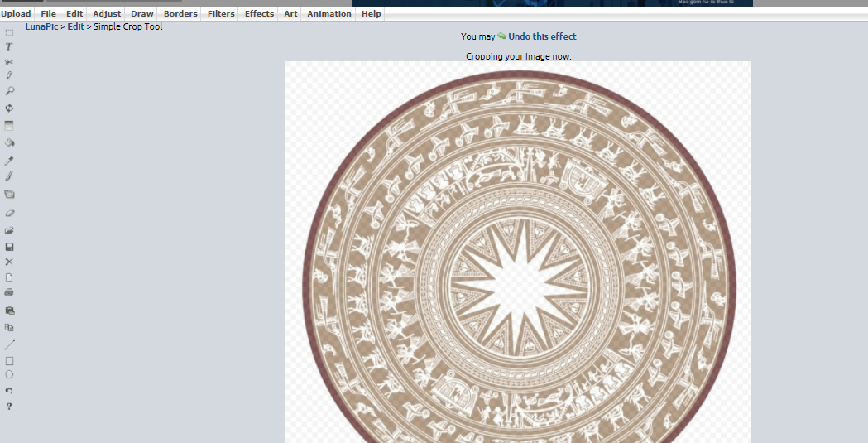Click the rotate image icon
The height and width of the screenshot is (443, 868).
[x=9, y=108]
